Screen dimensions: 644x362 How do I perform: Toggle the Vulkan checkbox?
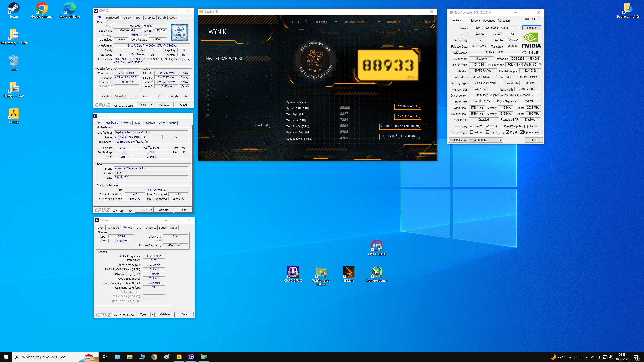[471, 132]
